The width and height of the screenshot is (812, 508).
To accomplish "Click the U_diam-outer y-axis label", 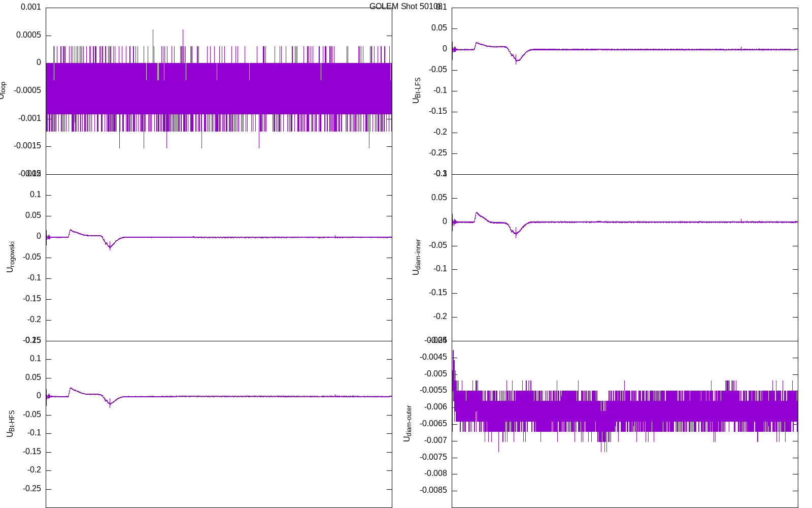I will tap(408, 424).
